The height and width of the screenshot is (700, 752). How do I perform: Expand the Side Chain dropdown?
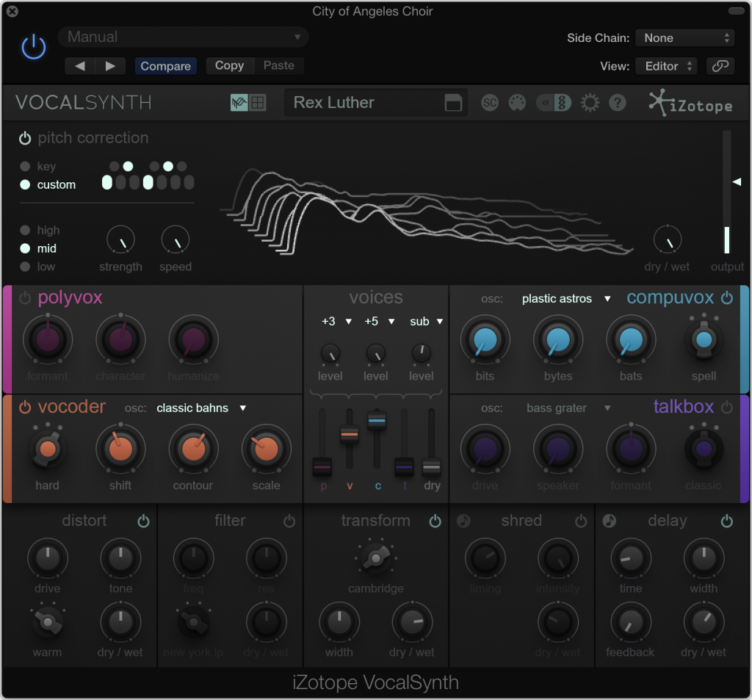tap(684, 38)
